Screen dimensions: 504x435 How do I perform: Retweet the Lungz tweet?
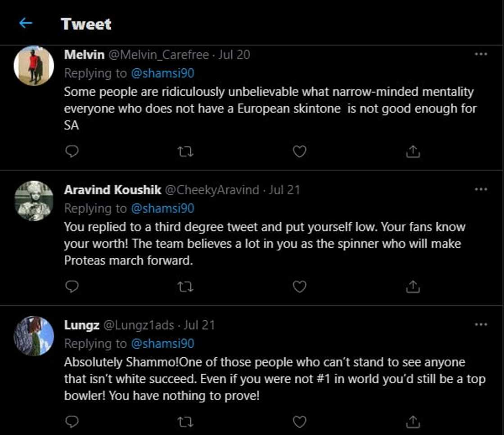point(185,422)
